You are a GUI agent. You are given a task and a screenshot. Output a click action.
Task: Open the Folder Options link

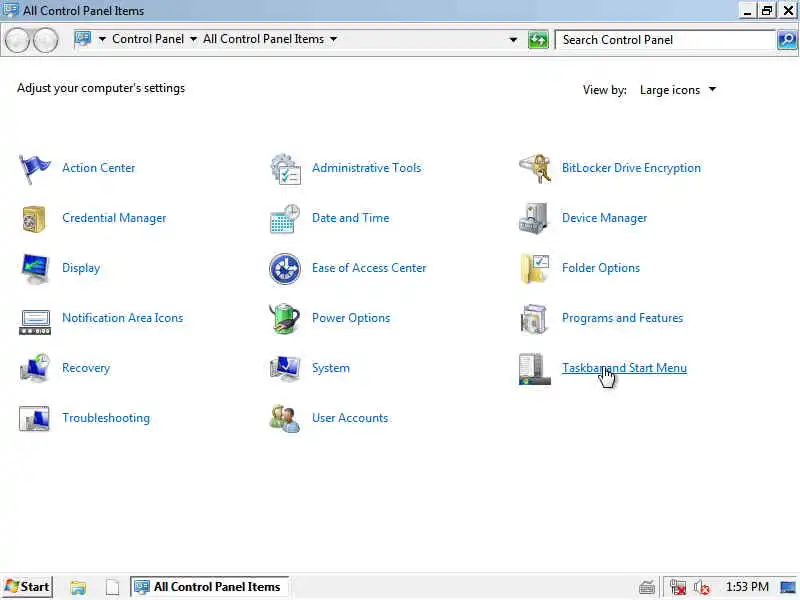pos(601,268)
